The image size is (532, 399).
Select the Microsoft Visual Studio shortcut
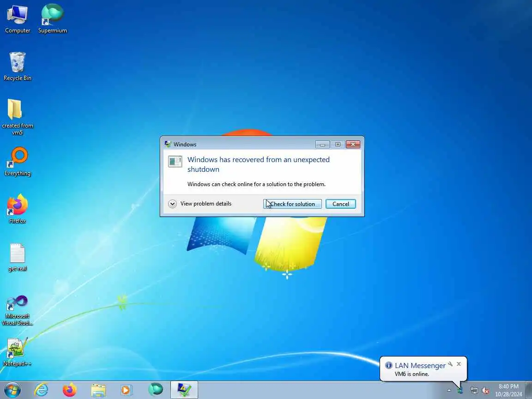(17, 310)
